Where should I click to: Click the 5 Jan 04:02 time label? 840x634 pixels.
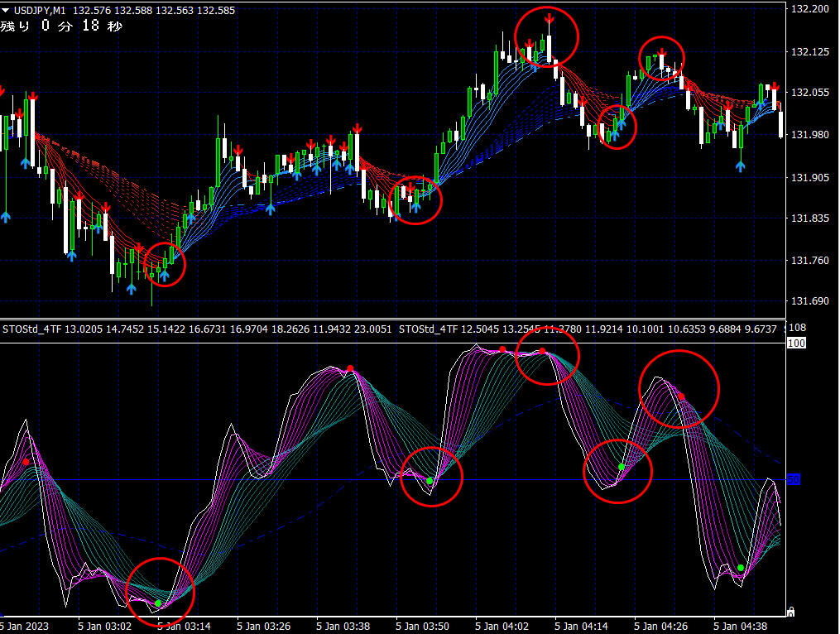pyautogui.click(x=502, y=626)
